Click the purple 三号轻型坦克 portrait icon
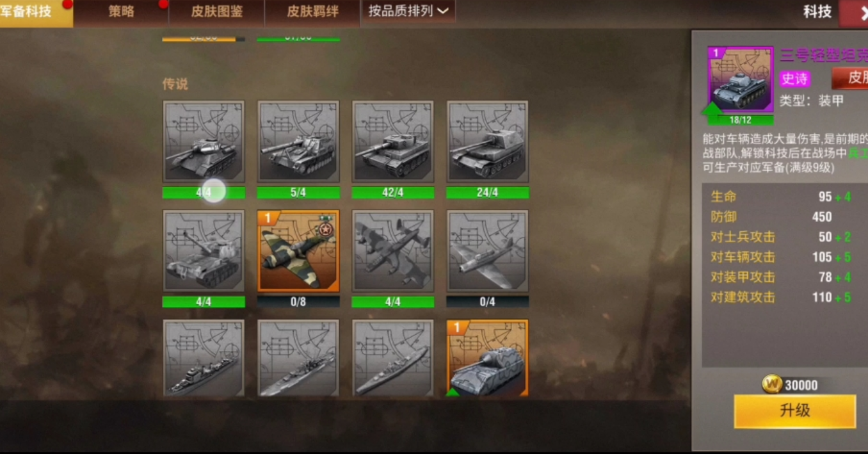The width and height of the screenshot is (868, 454). click(x=741, y=80)
